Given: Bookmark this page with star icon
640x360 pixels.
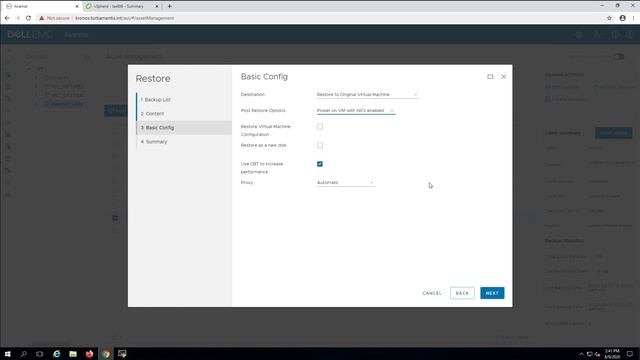Looking at the screenshot, I should tap(609, 18).
